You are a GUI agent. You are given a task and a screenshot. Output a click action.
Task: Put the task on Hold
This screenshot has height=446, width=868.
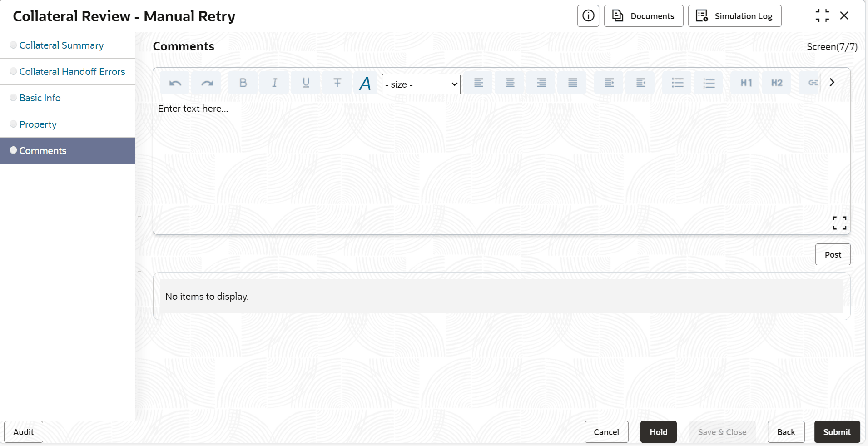point(659,432)
